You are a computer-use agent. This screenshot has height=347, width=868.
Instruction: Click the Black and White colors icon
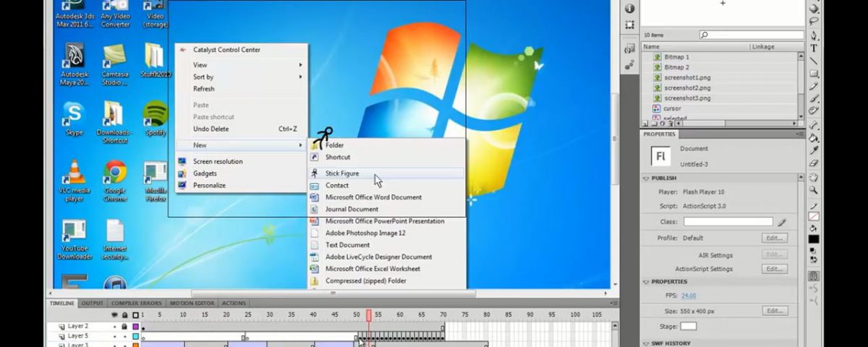pos(813,250)
